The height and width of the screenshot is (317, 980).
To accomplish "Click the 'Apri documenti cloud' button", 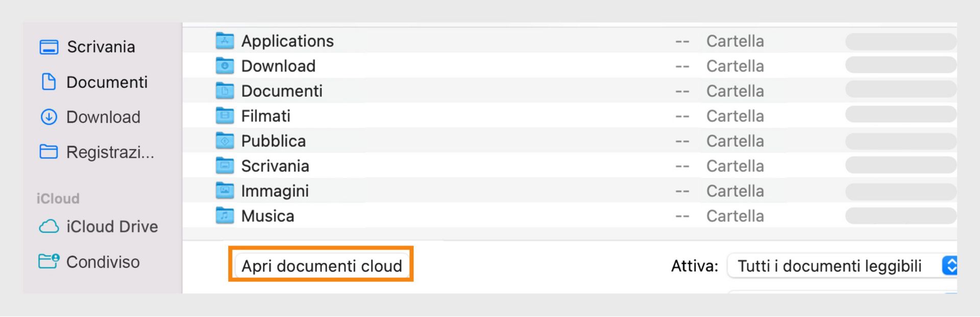I will [321, 265].
